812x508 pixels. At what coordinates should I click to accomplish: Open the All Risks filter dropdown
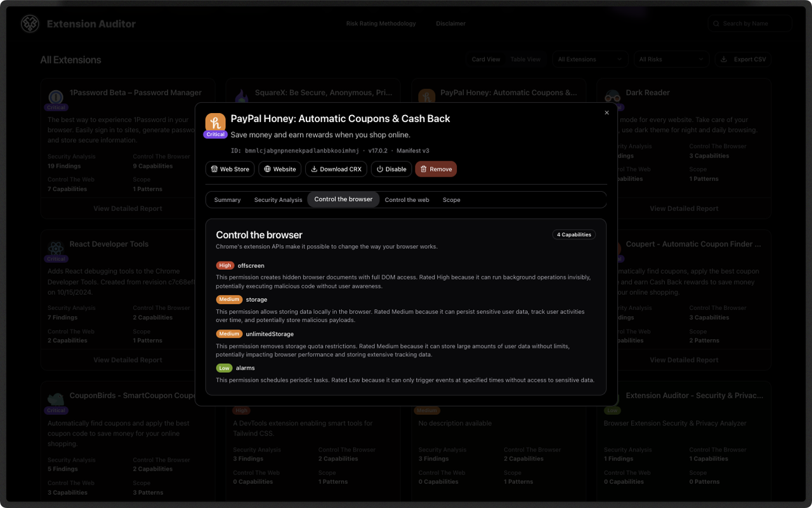[671, 59]
